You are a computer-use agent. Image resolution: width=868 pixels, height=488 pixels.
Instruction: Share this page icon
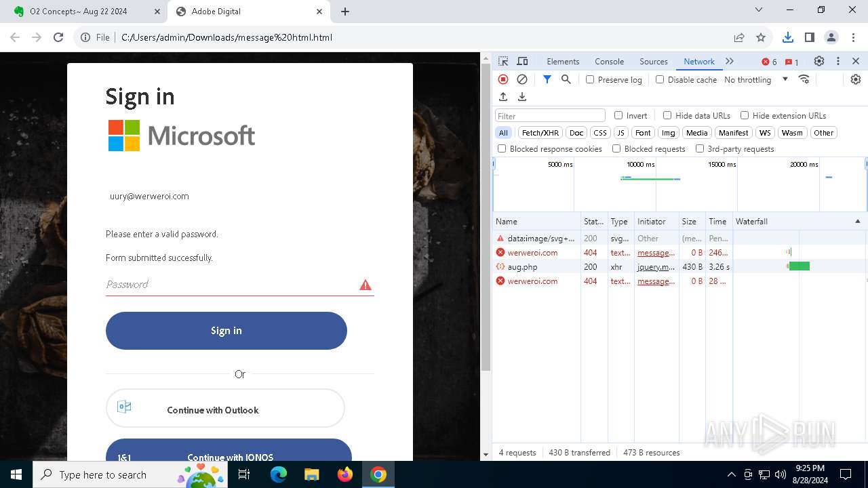739,37
